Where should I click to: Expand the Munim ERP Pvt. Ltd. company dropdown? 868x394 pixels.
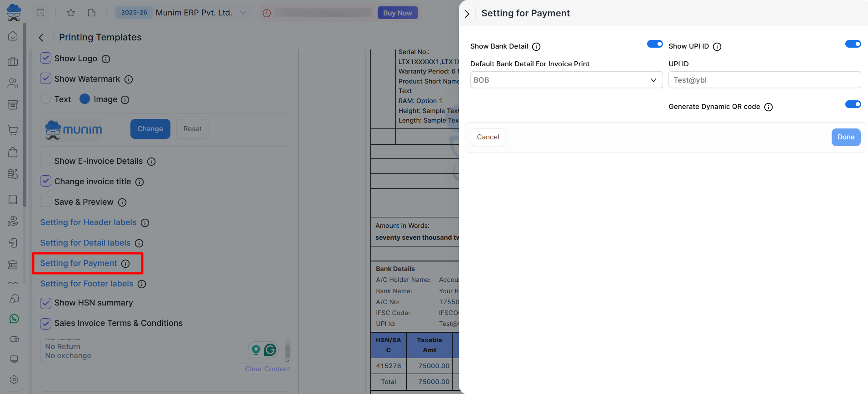243,13
